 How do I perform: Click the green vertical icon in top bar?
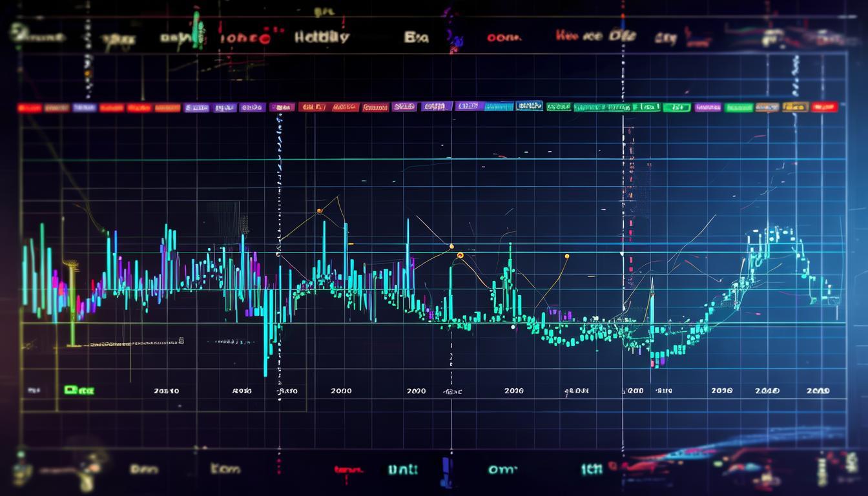point(198,29)
